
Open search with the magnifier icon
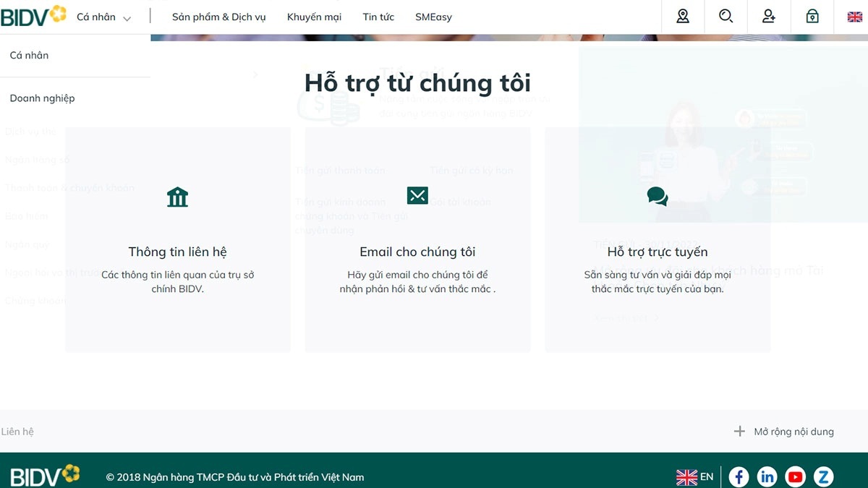726,17
